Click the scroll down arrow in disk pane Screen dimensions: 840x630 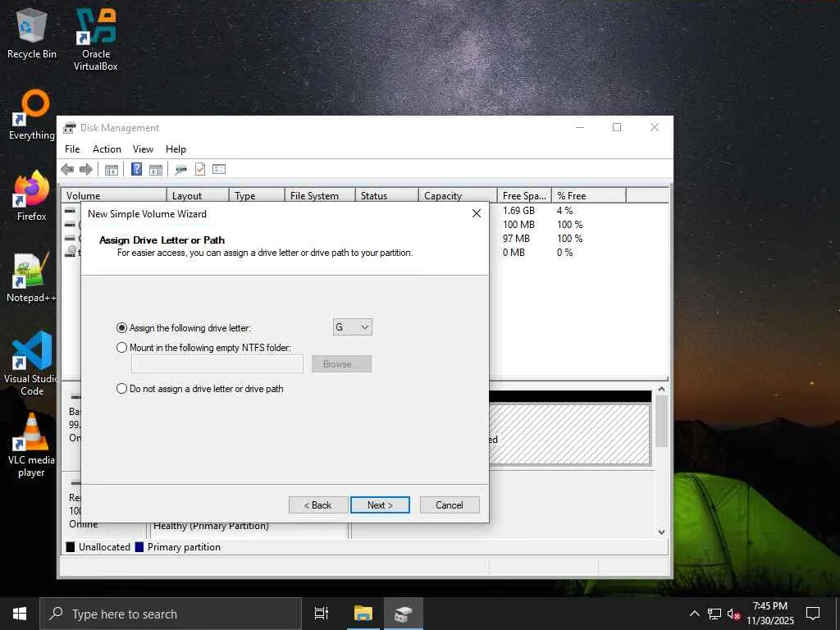(x=662, y=532)
